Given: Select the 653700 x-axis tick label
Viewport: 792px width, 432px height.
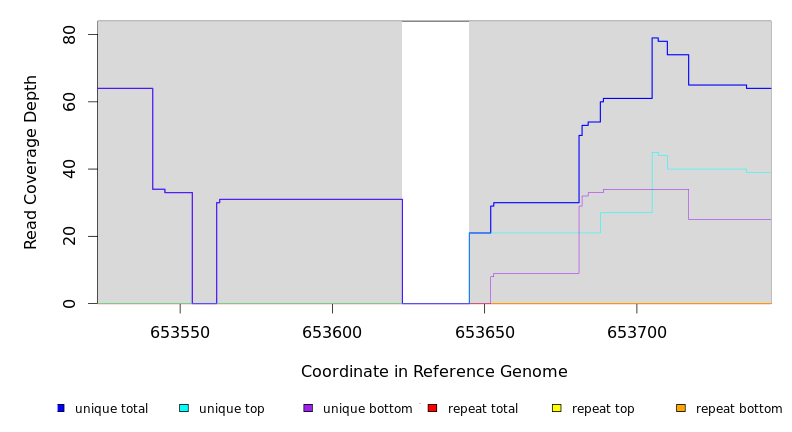Looking at the screenshot, I should 636,332.
